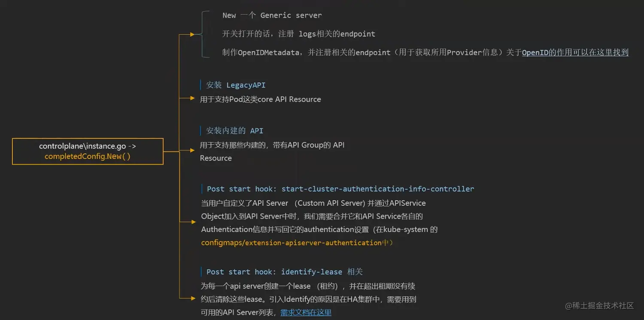Click the line "用于支持那些内建的，带有API Group的 API"
The height and width of the screenshot is (320, 644).
click(x=272, y=145)
